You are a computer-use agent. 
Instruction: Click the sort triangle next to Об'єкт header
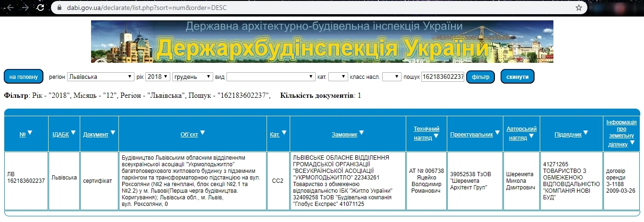tap(202, 133)
